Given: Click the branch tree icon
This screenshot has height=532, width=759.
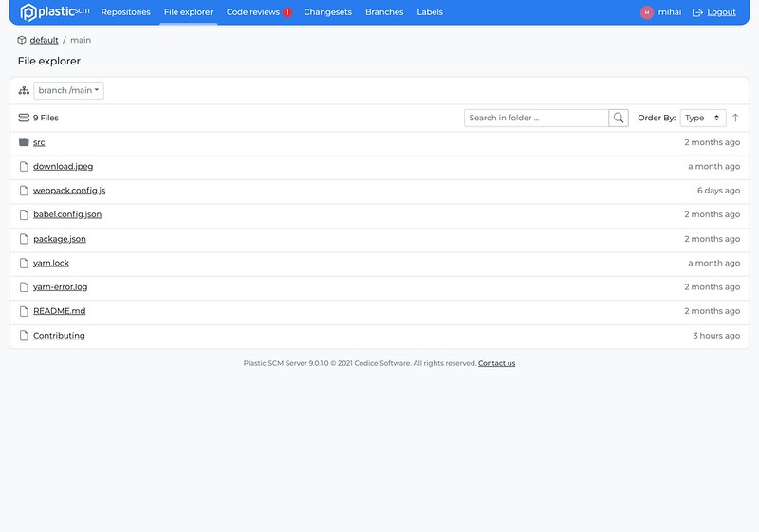Looking at the screenshot, I should [24, 90].
